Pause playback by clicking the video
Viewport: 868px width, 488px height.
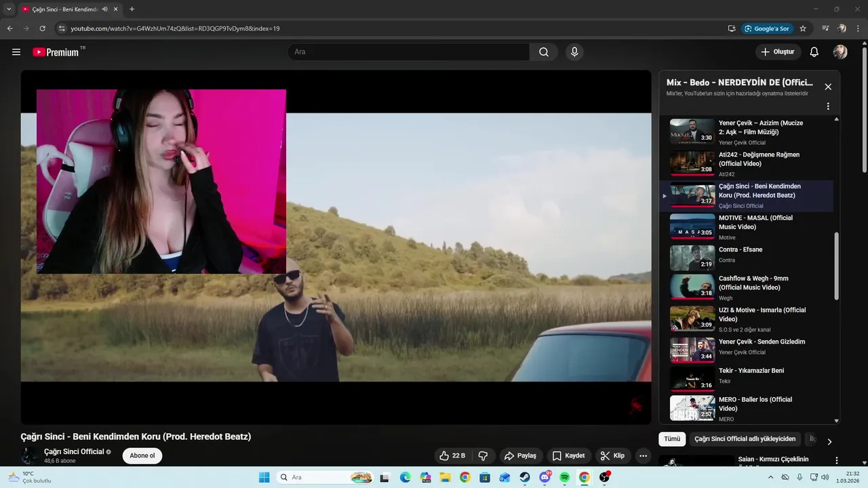[336, 247]
